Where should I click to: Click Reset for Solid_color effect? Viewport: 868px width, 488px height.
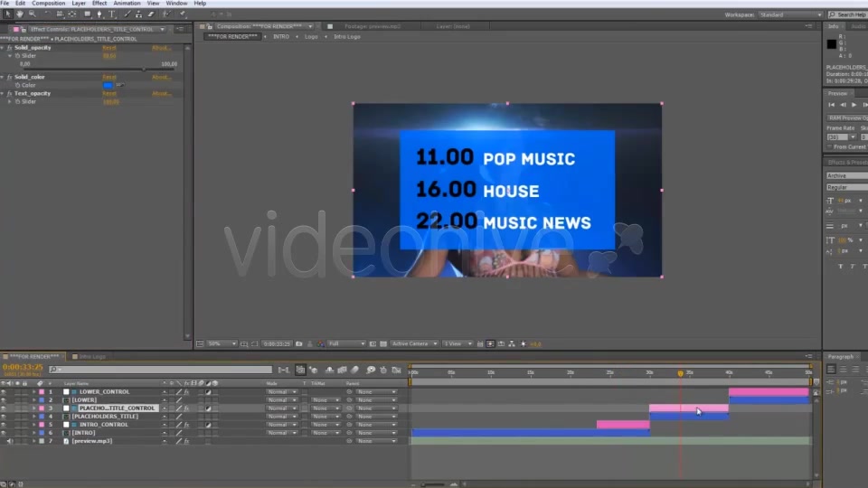pos(109,78)
